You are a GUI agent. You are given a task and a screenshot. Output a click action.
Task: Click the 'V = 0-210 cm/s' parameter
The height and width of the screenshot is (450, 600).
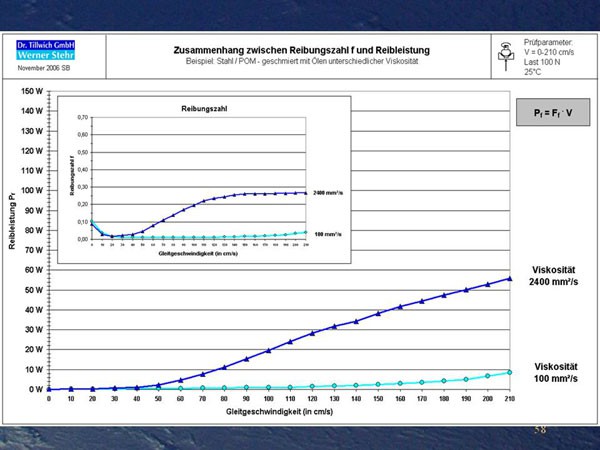tap(549, 52)
